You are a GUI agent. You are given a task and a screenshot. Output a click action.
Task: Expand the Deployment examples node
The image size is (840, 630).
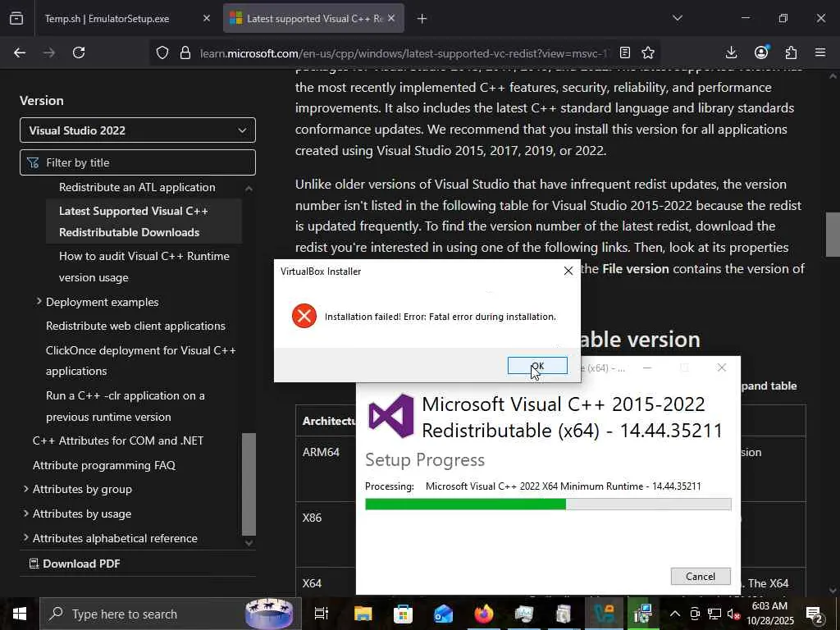[x=39, y=302]
